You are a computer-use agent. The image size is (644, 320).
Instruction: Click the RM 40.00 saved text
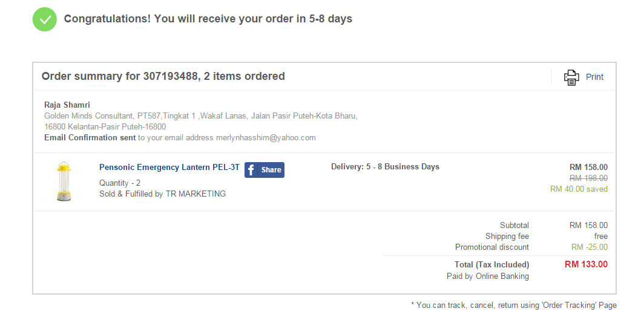(x=579, y=189)
